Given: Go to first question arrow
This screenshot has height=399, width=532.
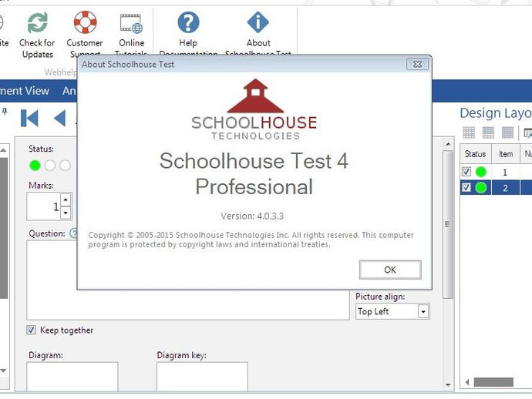Looking at the screenshot, I should (29, 119).
